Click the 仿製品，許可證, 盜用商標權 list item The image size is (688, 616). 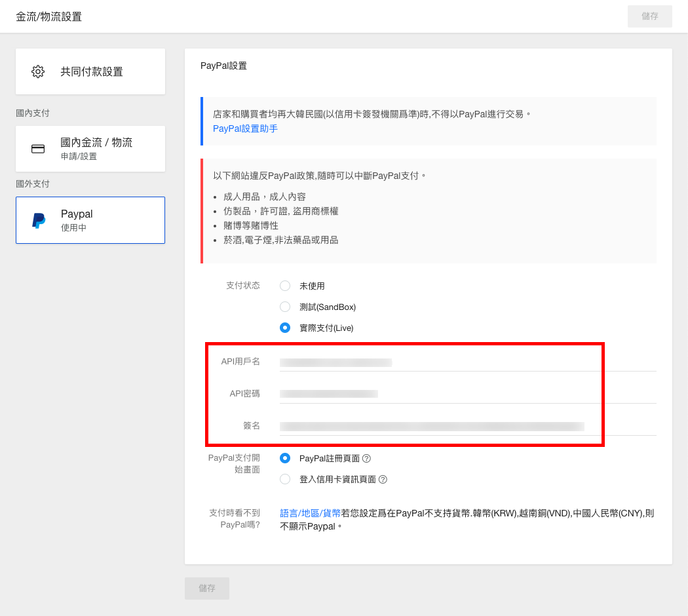point(281,211)
